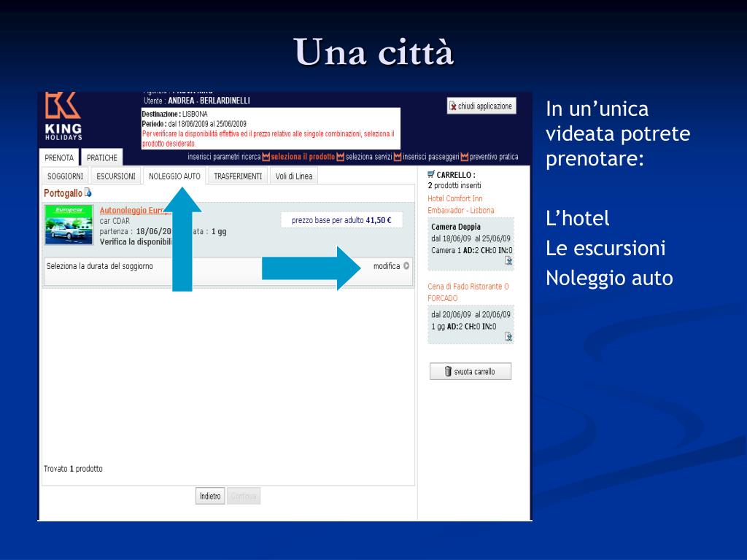The image size is (747, 560).
Task: Click the X icon on chiudi applicazione
Action: click(453, 106)
